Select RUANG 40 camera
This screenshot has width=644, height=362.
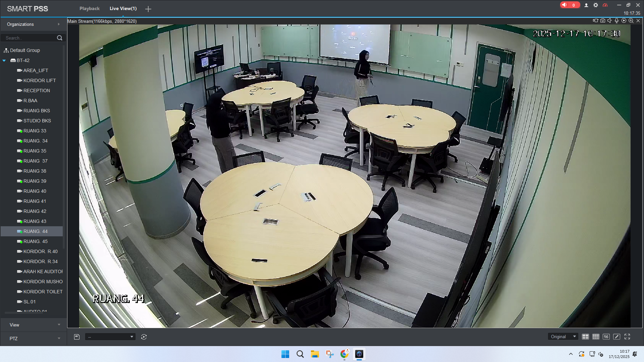[35, 191]
